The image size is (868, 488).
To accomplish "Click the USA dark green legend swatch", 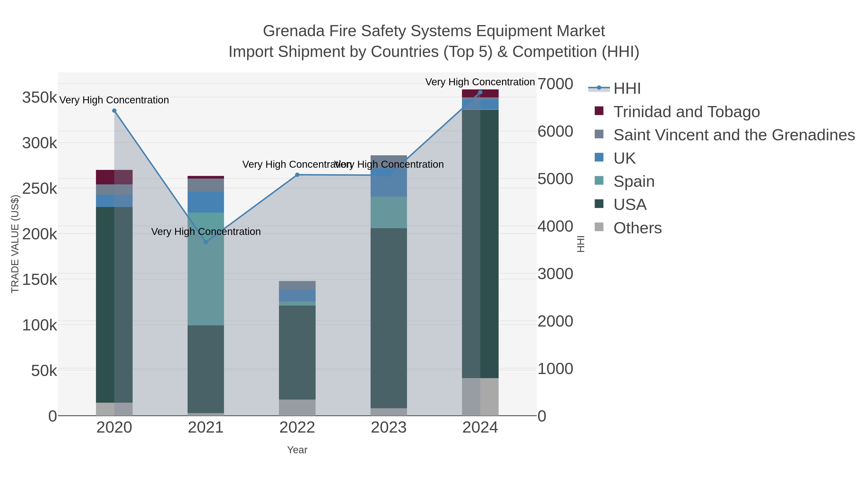I will 599,204.
